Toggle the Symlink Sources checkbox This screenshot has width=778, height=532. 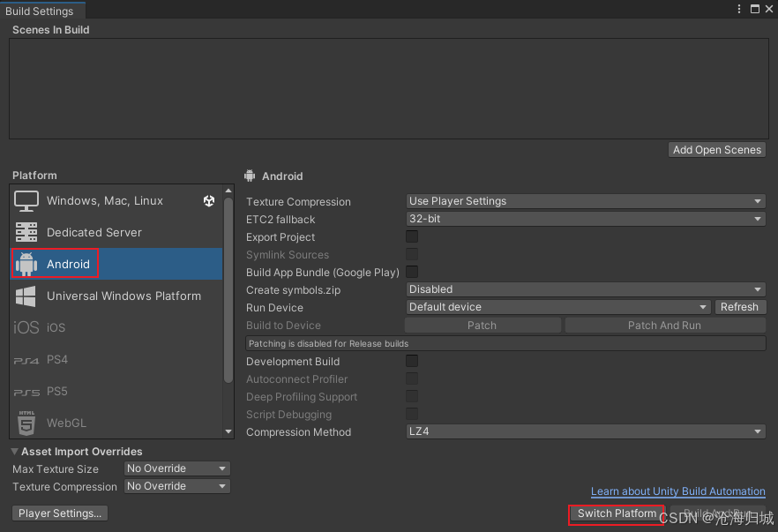[x=412, y=255]
